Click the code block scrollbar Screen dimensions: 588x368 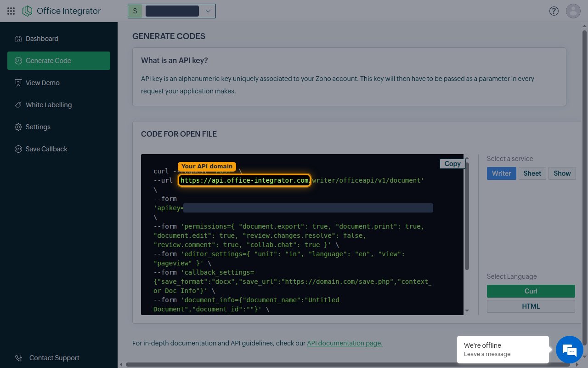[x=467, y=216]
